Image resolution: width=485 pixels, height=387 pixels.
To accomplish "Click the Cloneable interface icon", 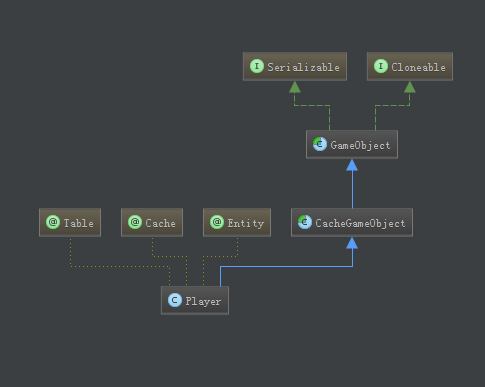I will tap(381, 66).
